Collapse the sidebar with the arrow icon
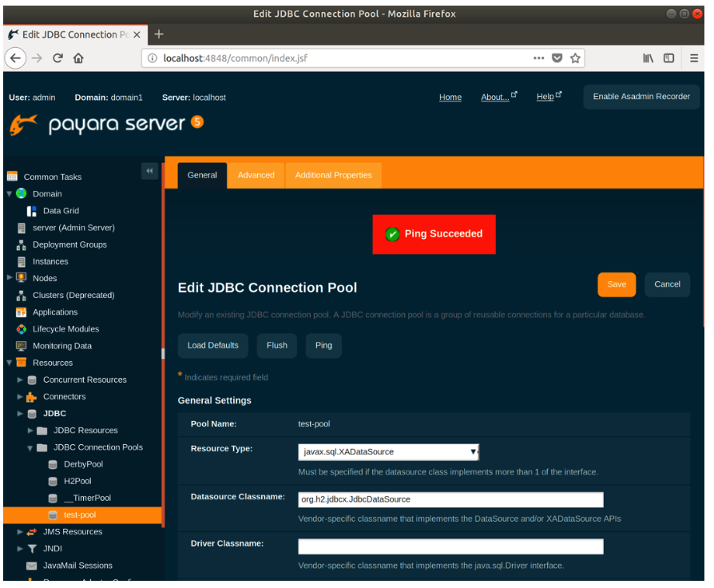 pos(149,171)
